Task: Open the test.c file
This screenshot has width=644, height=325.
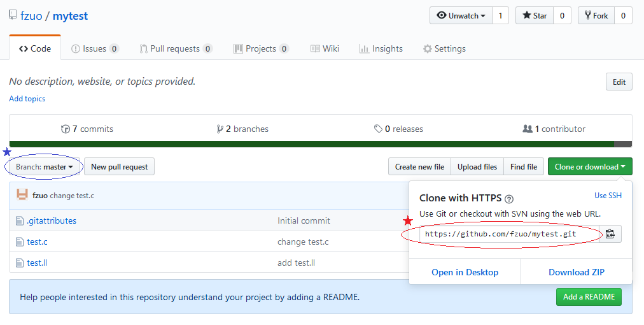Action: click(37, 242)
